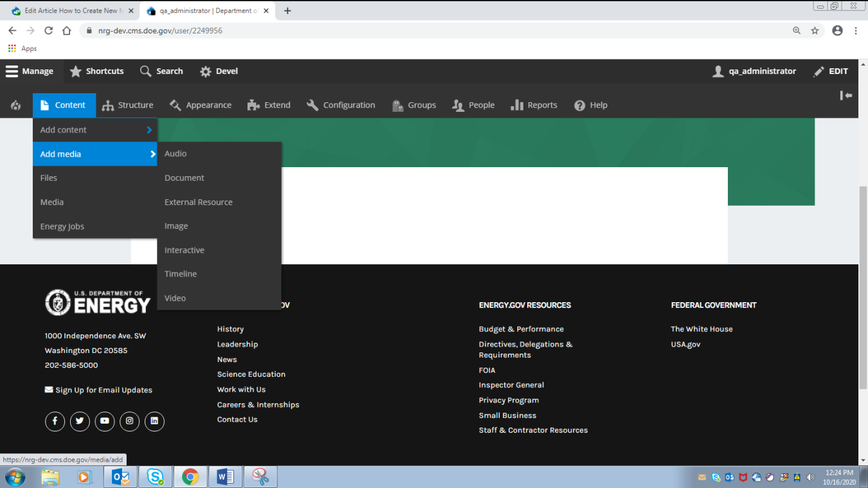Open the Chrome profile avatar icon
This screenshot has height=488, width=868.
coord(837,30)
